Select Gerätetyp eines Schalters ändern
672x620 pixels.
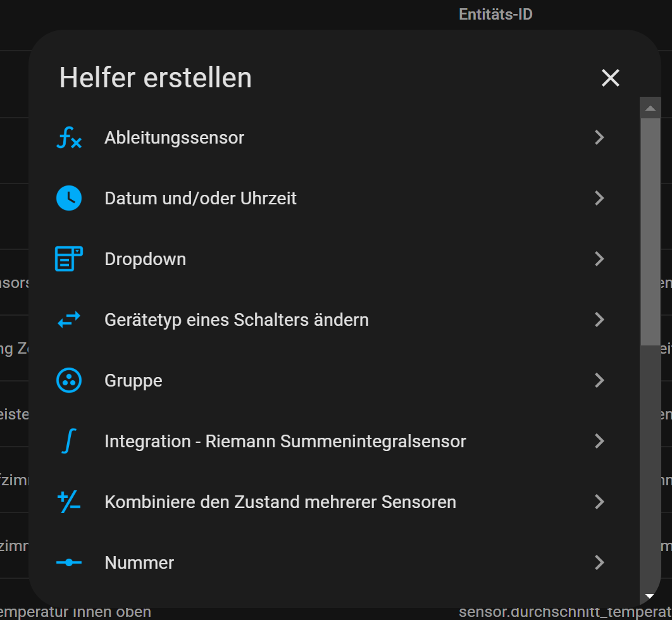[236, 320]
